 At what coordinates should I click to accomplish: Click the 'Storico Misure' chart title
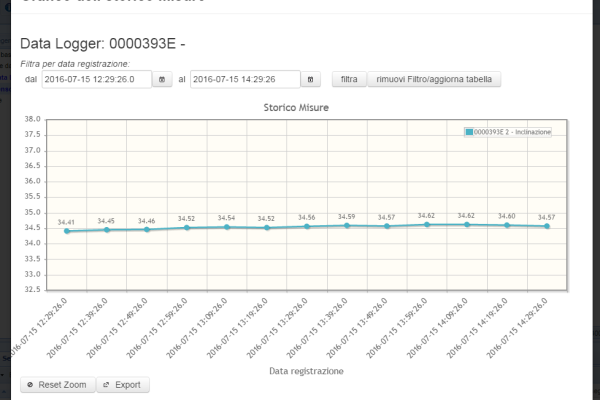[x=296, y=106]
